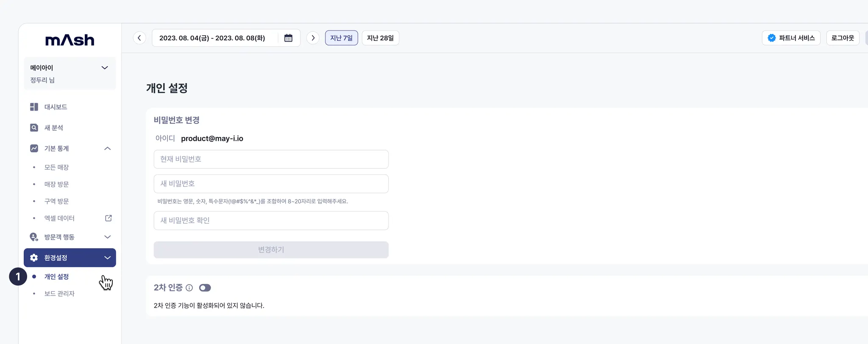This screenshot has height=344, width=868.
Task: Open 모든 매장 in the sidebar
Action: tap(57, 168)
